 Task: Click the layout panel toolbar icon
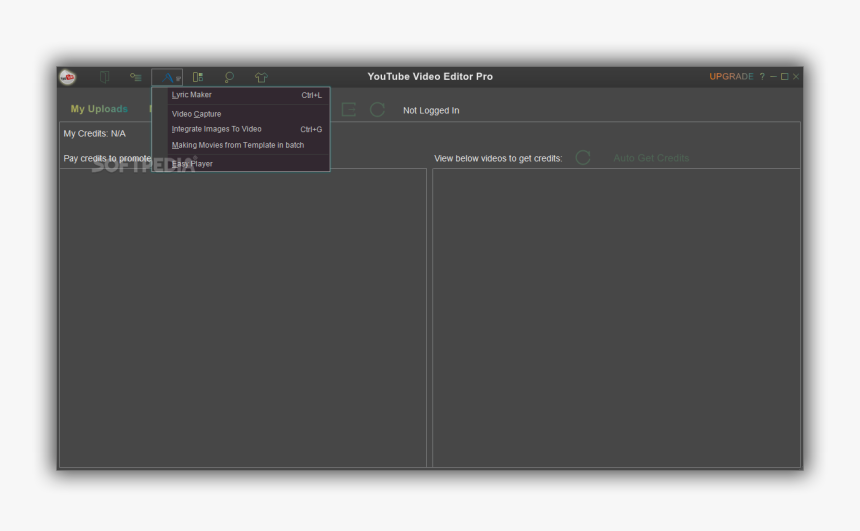click(198, 77)
